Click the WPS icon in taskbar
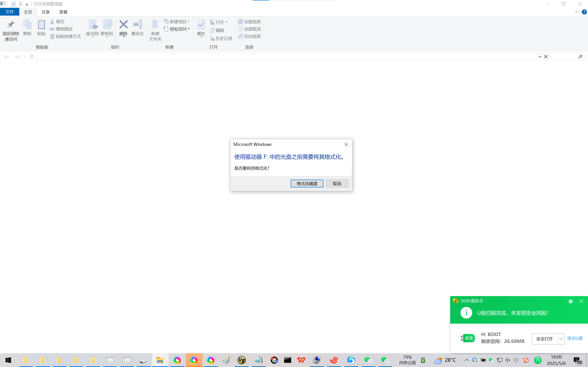The height and width of the screenshot is (367, 588). pos(301,360)
